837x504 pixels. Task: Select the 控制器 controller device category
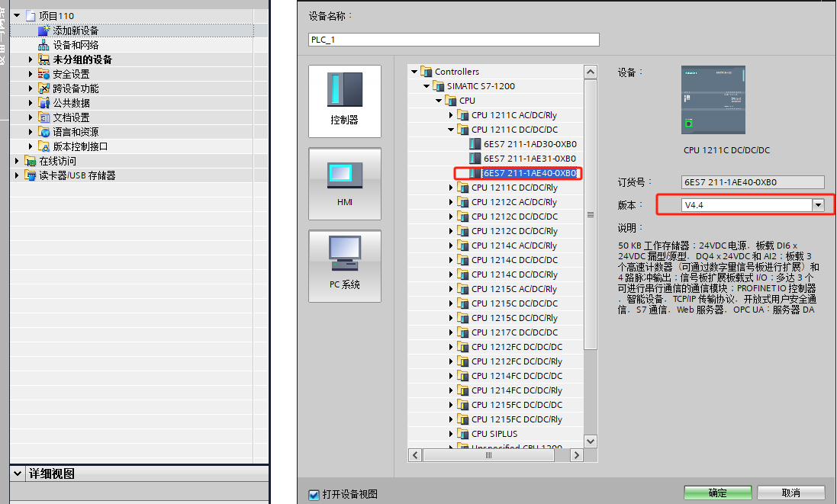pos(345,101)
